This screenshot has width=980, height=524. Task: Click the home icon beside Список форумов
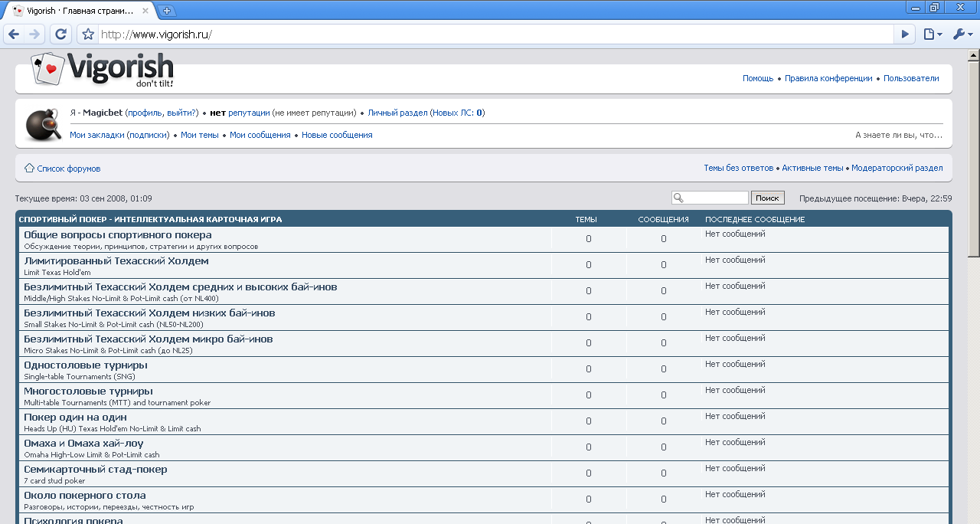coord(29,168)
